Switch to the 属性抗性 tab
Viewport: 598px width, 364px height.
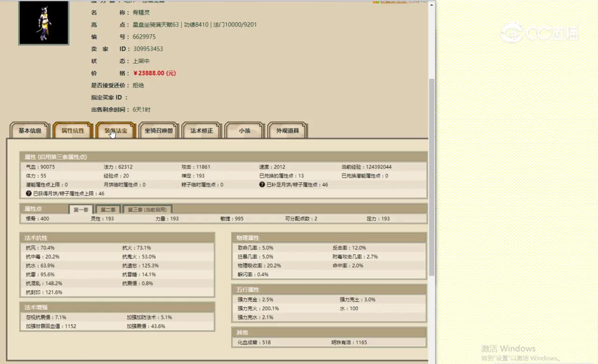[73, 131]
